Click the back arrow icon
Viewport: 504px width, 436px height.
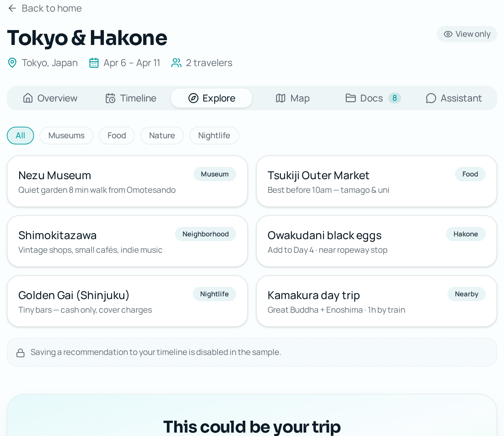(x=12, y=8)
